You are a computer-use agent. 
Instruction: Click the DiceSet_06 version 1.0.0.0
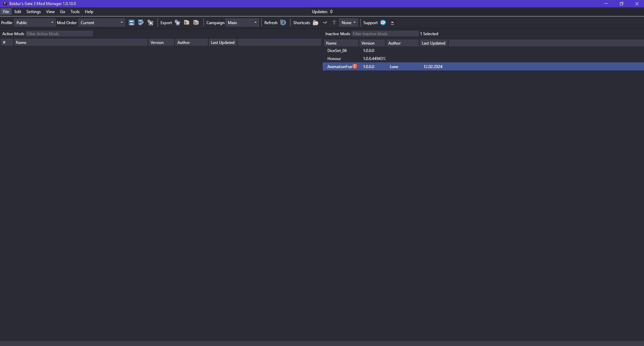click(369, 50)
